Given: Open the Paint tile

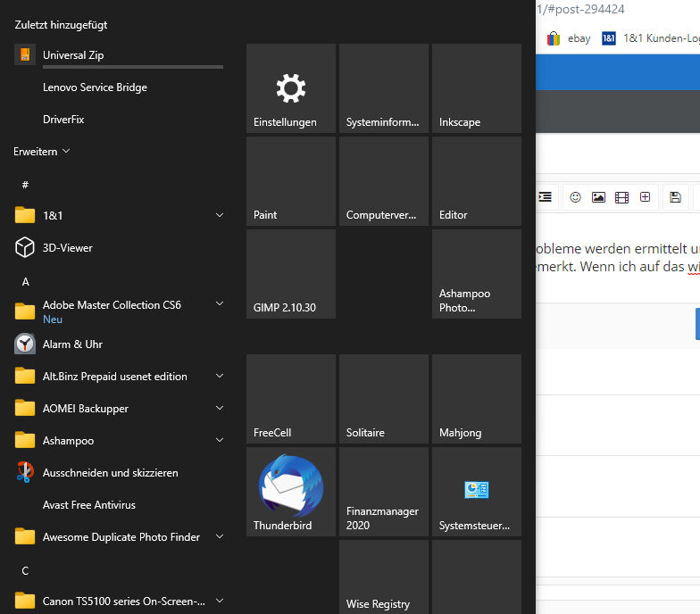Looking at the screenshot, I should pos(291,181).
